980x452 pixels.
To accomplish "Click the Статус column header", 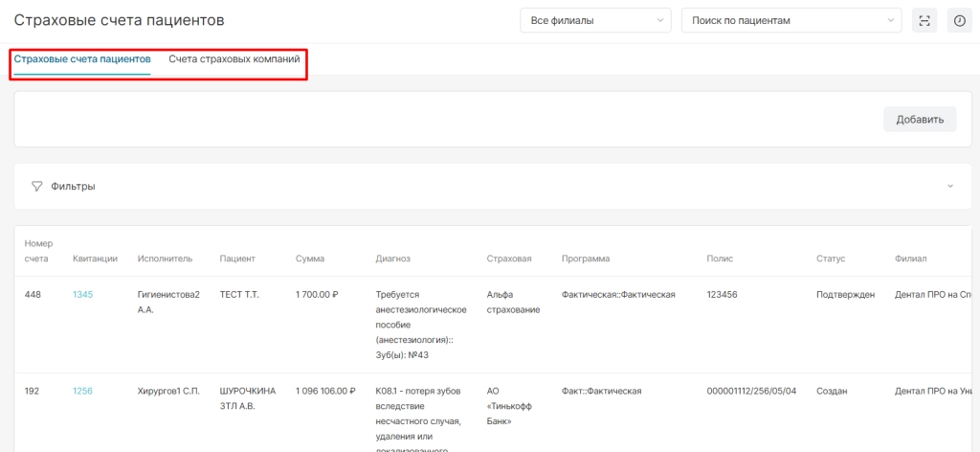I will tap(831, 259).
